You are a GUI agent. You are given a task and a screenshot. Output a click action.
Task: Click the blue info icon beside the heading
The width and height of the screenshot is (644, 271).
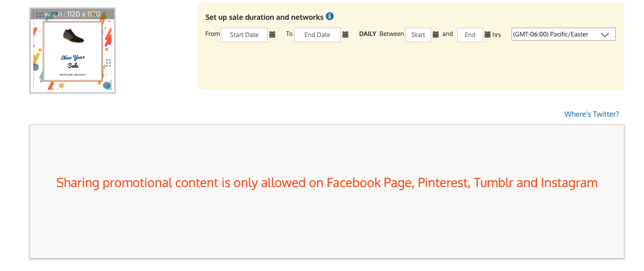pos(330,16)
